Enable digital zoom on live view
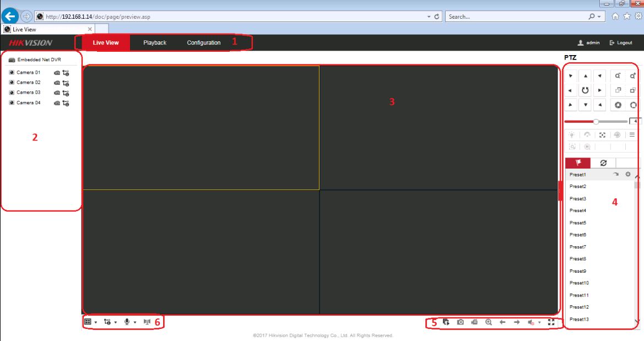Viewport: 644px width, 341px height. click(x=489, y=323)
